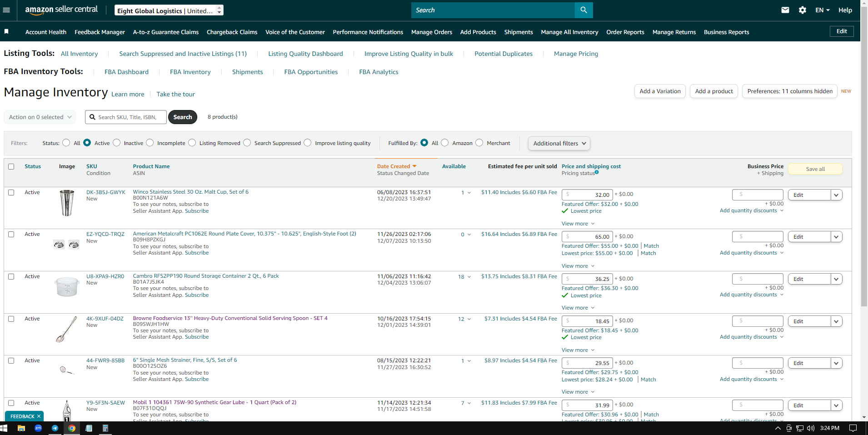The width and height of the screenshot is (868, 435).
Task: Select the 4K-9XUF-04DZ row checkbox
Action: tap(11, 319)
